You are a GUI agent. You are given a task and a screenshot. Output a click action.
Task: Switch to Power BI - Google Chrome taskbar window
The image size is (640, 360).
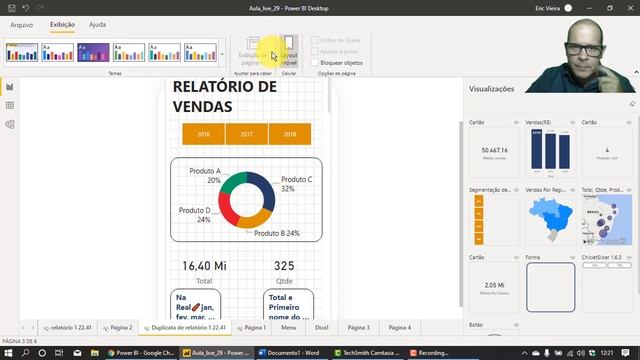tap(141, 353)
